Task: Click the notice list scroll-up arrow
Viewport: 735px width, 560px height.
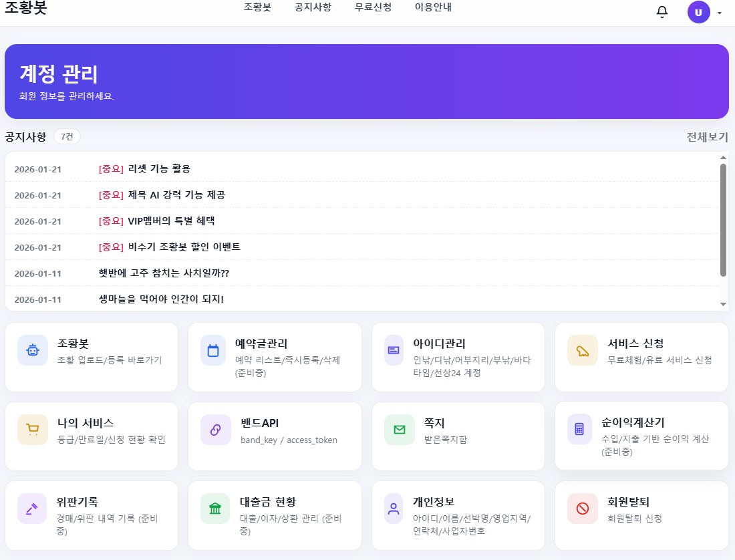Action: 723,158
